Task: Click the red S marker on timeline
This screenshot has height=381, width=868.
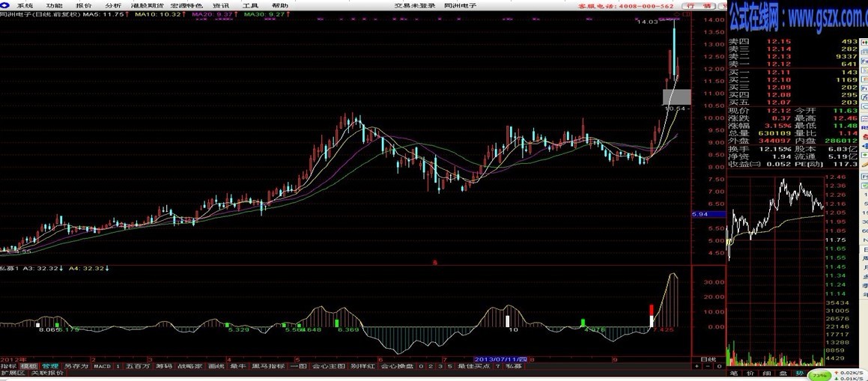Action: 435,263
